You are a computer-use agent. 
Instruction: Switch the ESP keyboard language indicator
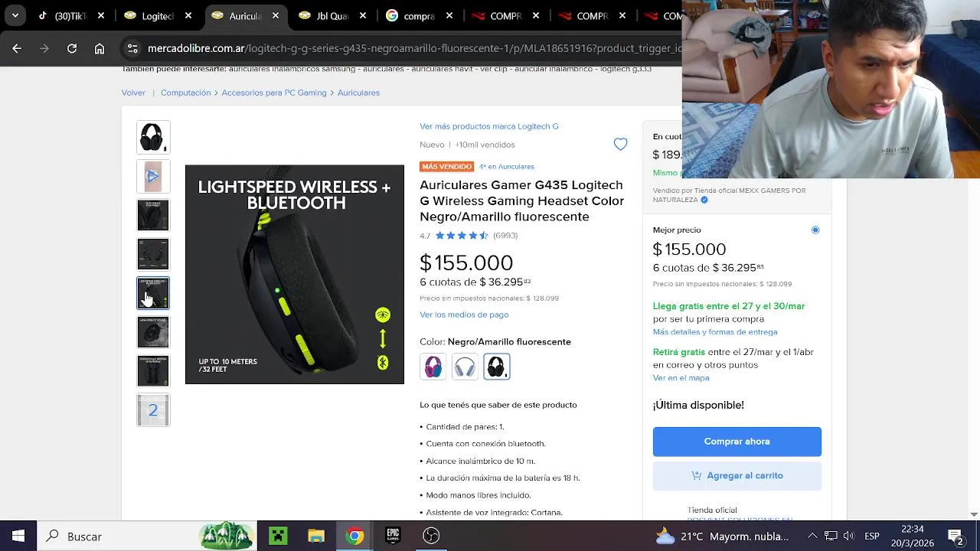point(872,536)
